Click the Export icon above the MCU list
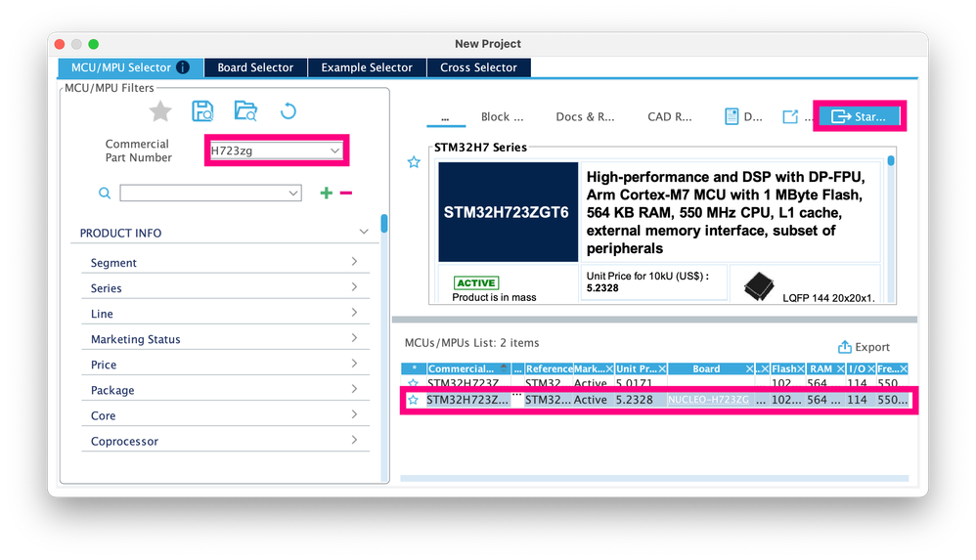 coord(845,347)
